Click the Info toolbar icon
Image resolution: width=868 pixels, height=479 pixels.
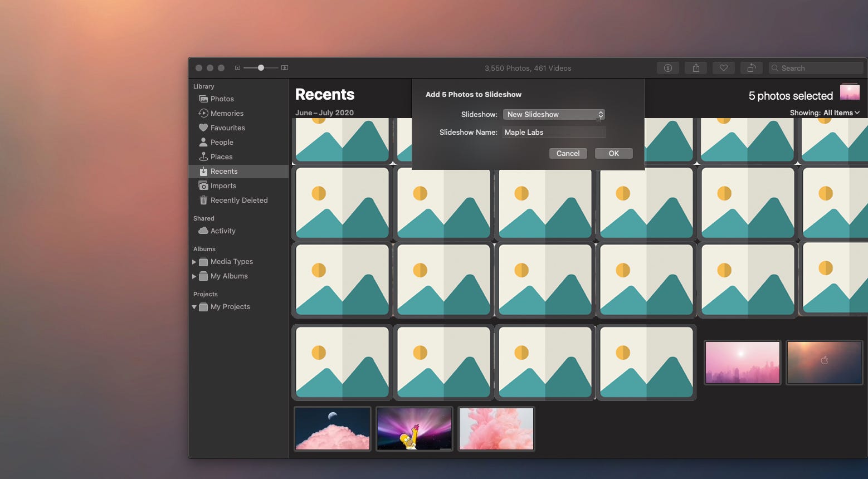667,68
